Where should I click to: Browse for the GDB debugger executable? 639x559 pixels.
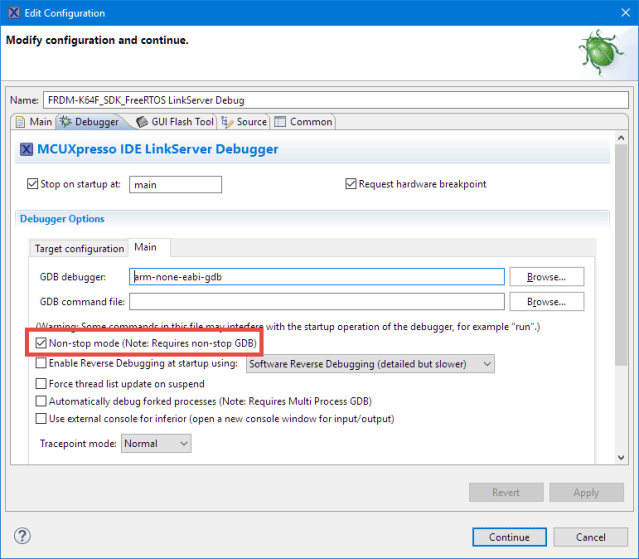546,276
